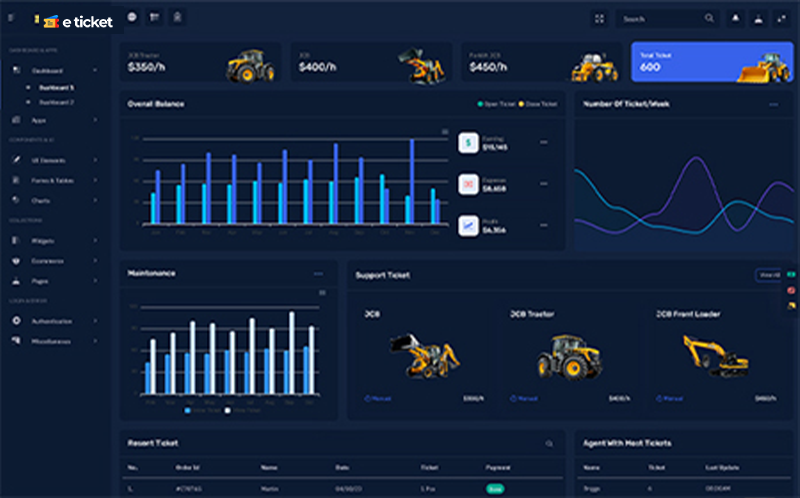Expand the Pages chevron
This screenshot has width=800, height=498.
click(95, 281)
